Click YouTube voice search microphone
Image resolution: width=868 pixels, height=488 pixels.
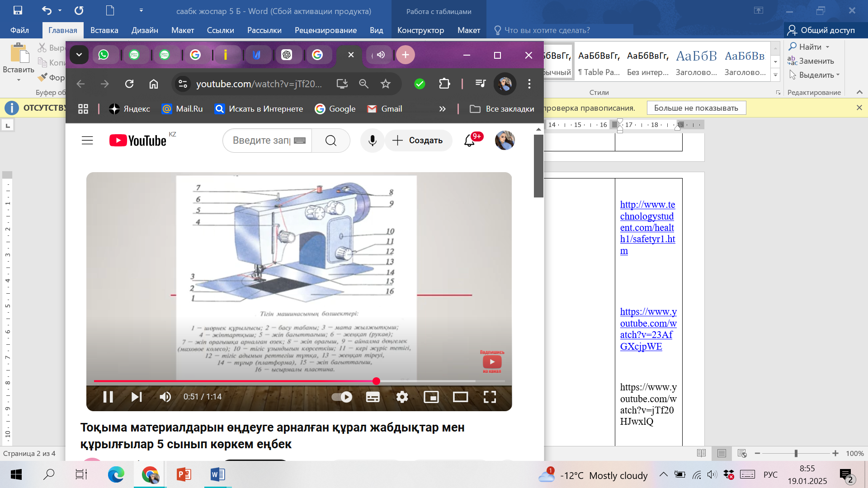tap(372, 141)
